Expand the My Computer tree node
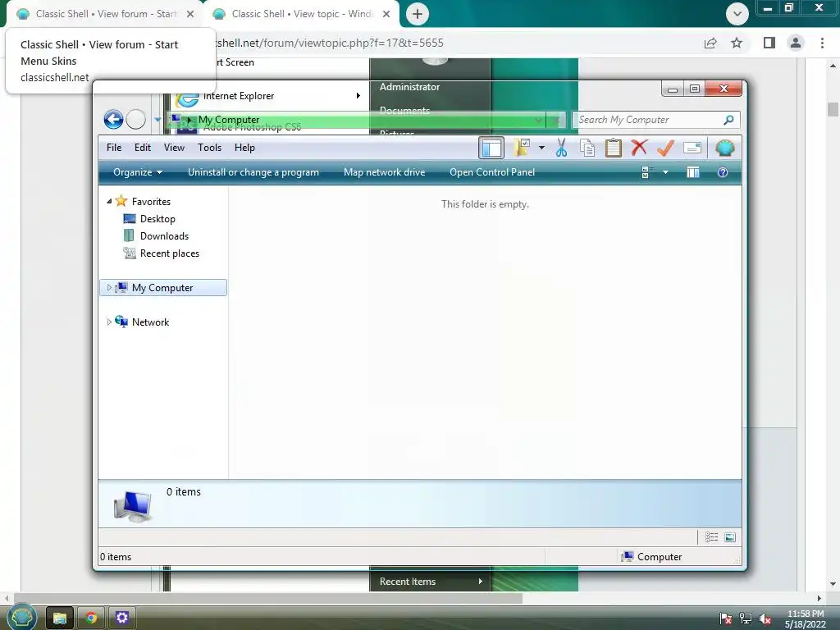The image size is (840, 630). click(109, 288)
